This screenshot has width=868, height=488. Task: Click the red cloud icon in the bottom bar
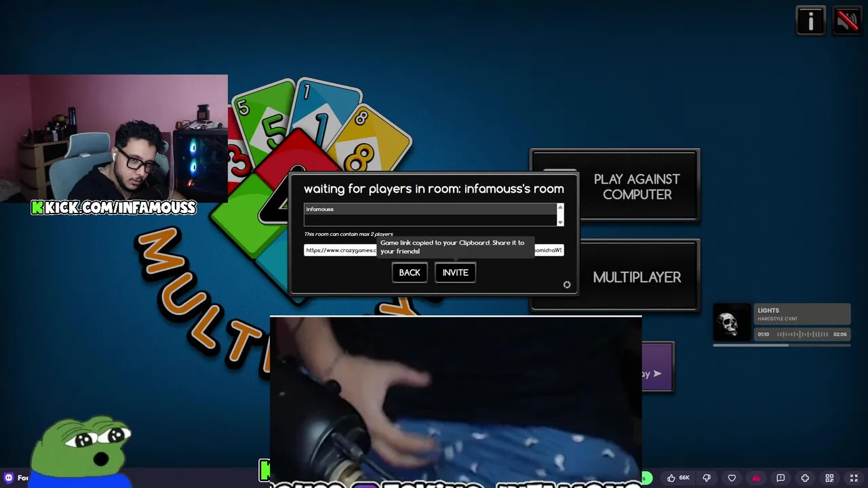pos(756,478)
